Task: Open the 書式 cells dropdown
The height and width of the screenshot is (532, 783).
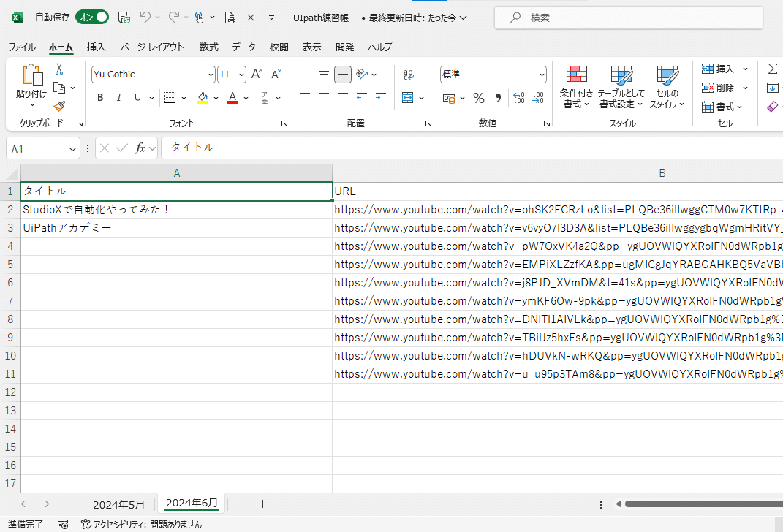Action: point(722,107)
